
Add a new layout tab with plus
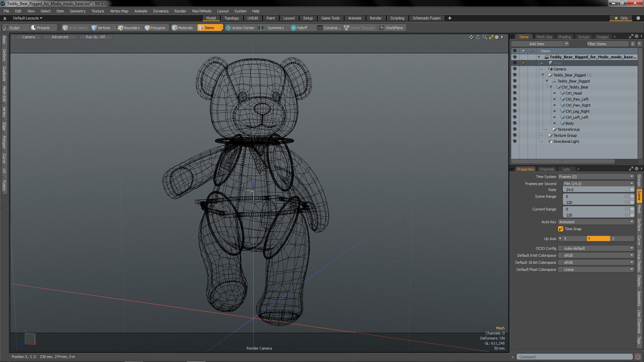[450, 18]
